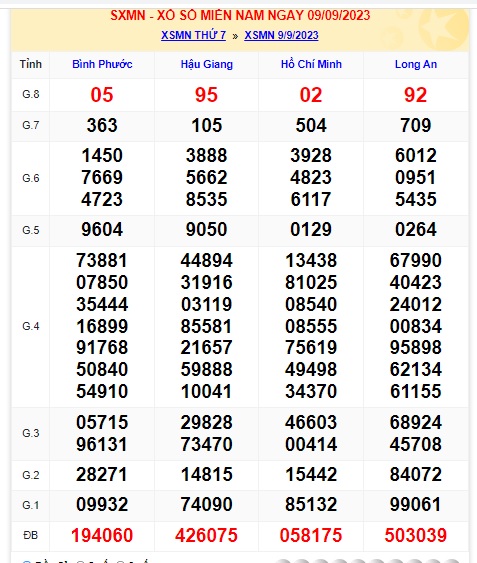Viewport: 477px width, 563px height.
Task: Click the G.5 result 9604
Action: pyautogui.click(x=102, y=229)
